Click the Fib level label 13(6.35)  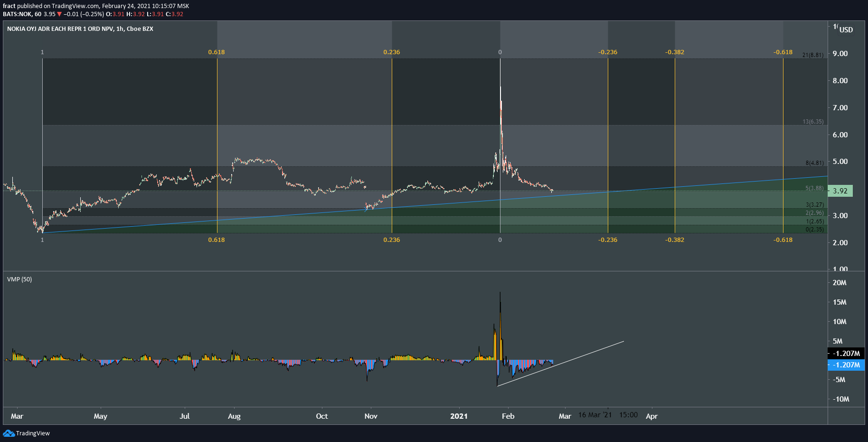tap(813, 122)
